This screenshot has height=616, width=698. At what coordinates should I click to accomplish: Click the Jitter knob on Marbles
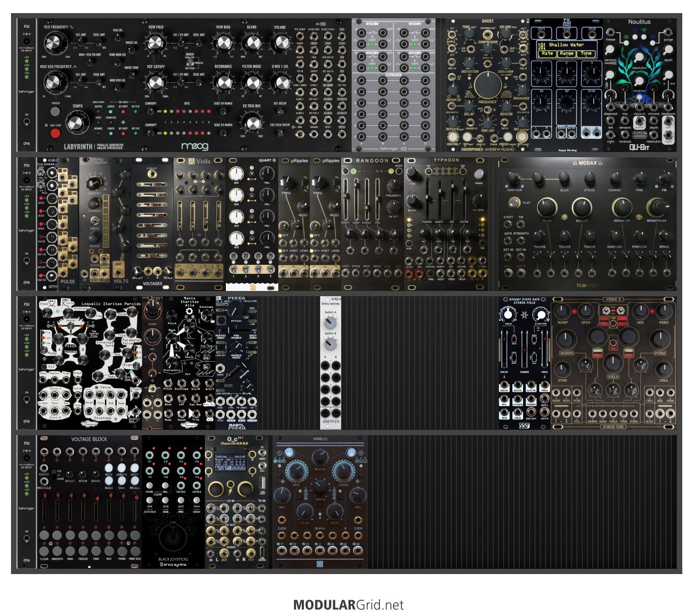coord(306,512)
